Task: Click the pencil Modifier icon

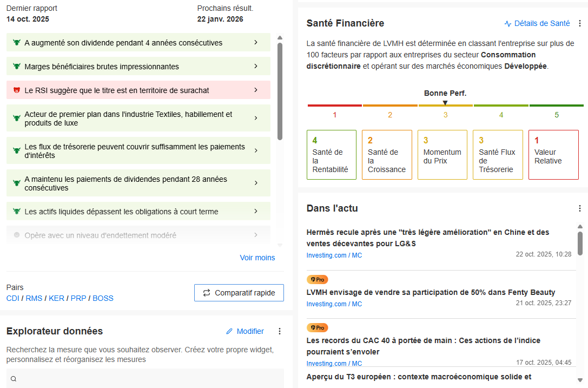Action: (229, 331)
